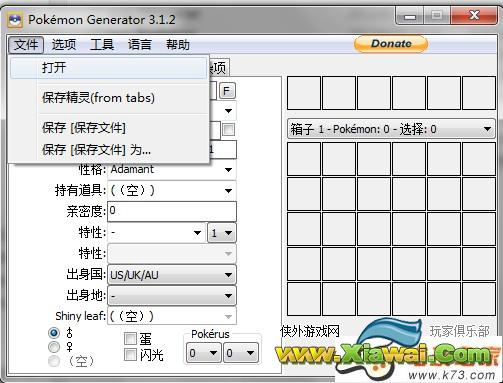Select the female gender radio button
Viewport: 503px width, 383px height.
pos(54,347)
